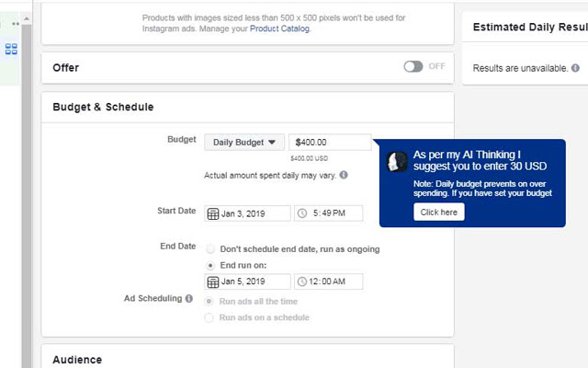Image resolution: width=588 pixels, height=368 pixels.
Task: Open the Audience section header
Action: click(x=77, y=359)
